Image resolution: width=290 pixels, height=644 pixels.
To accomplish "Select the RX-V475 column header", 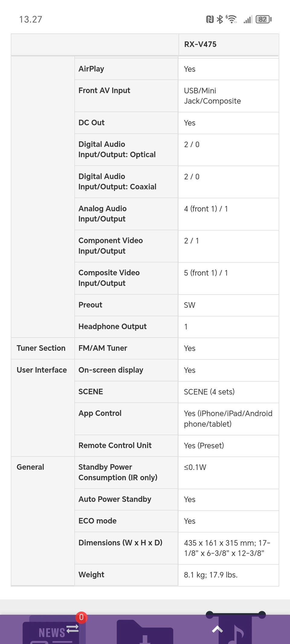I will [x=200, y=44].
